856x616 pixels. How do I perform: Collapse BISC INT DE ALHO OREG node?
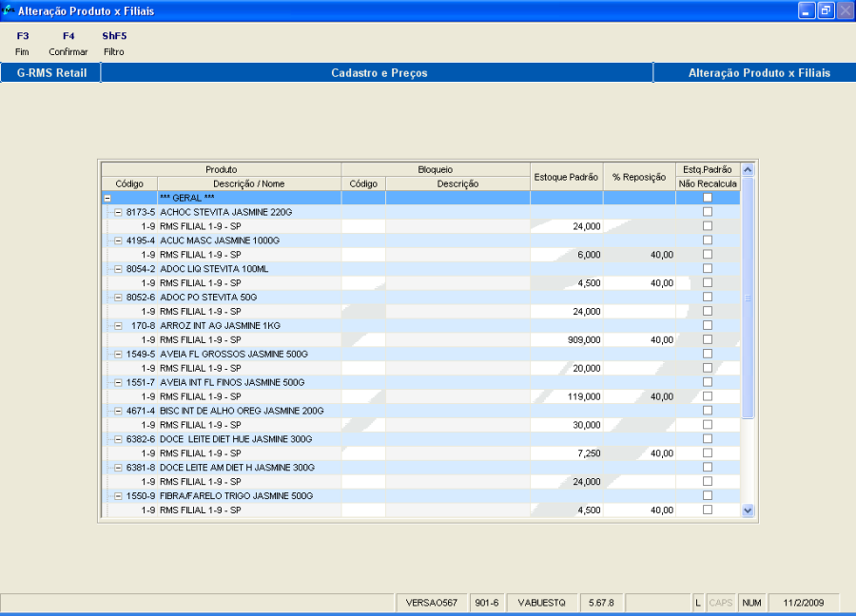[x=118, y=411]
